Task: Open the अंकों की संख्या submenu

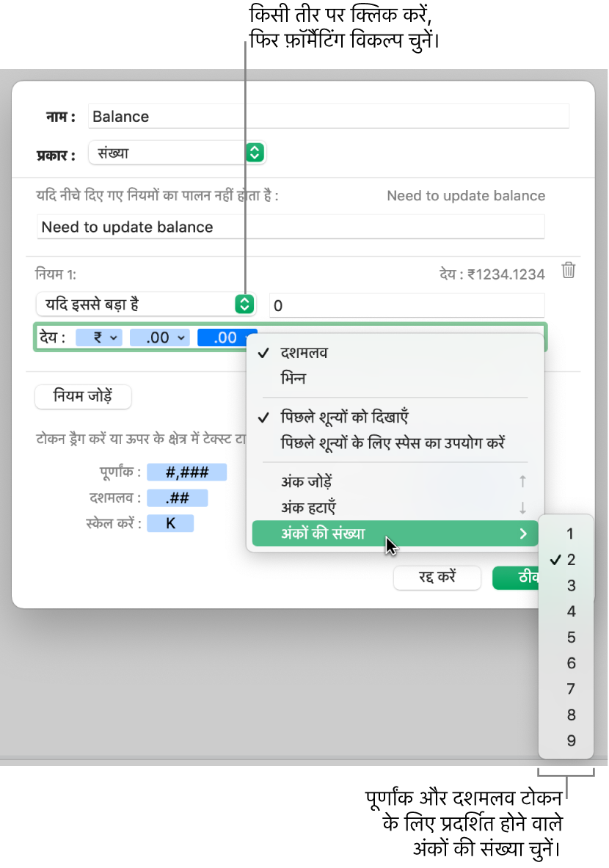Action: tap(395, 533)
